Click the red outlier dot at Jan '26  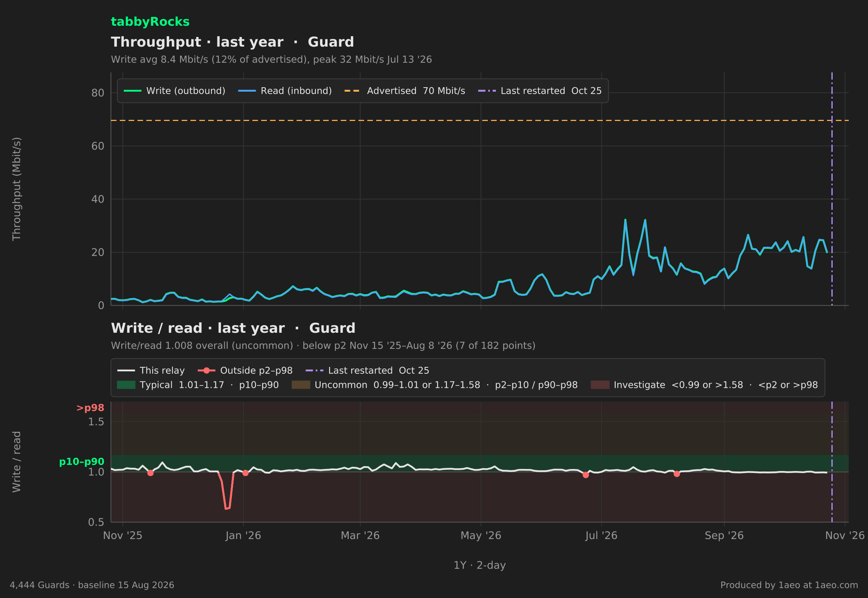coord(246,473)
